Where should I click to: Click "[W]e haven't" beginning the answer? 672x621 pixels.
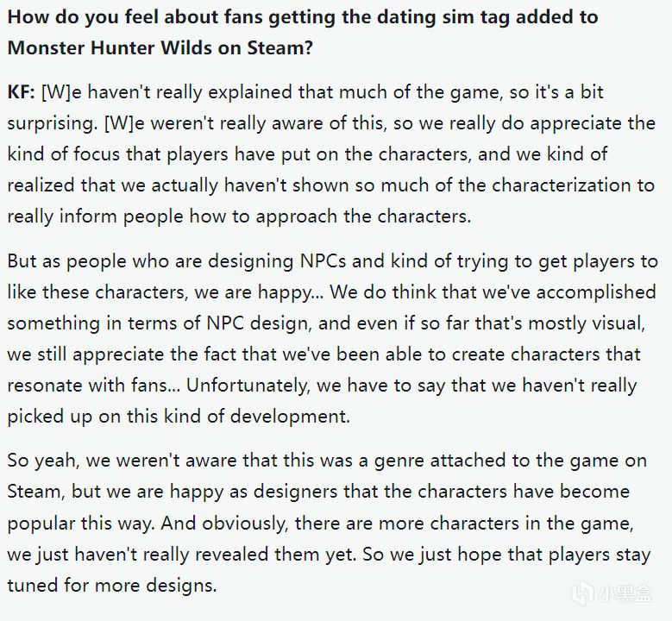[x=96, y=92]
